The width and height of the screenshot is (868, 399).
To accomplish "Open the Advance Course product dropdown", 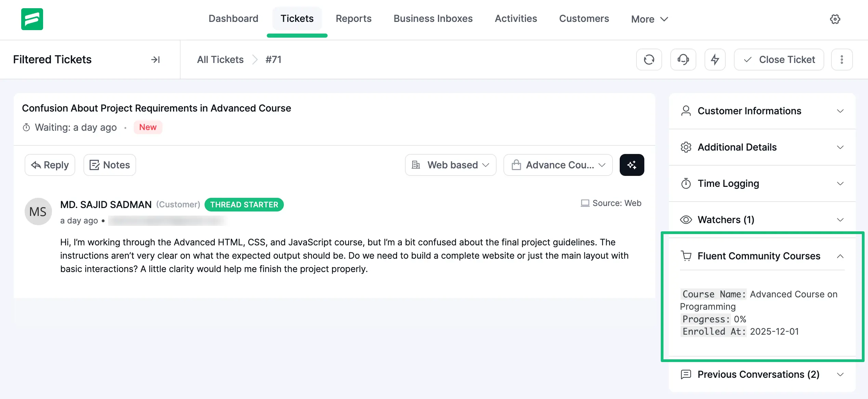I will [x=558, y=165].
